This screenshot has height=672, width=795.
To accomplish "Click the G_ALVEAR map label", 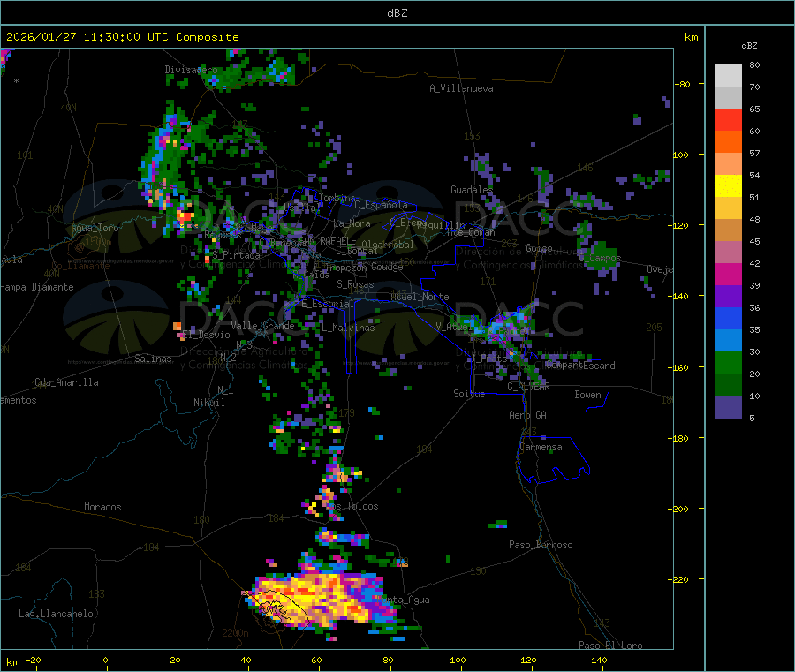I will [528, 387].
